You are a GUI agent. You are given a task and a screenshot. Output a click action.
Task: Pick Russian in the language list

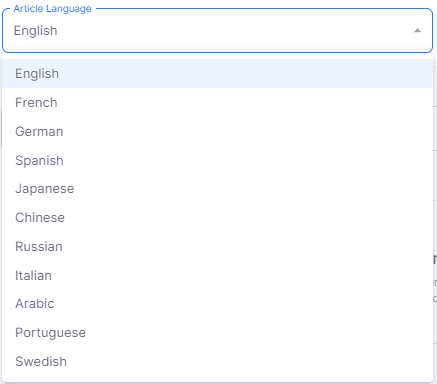pos(217,247)
